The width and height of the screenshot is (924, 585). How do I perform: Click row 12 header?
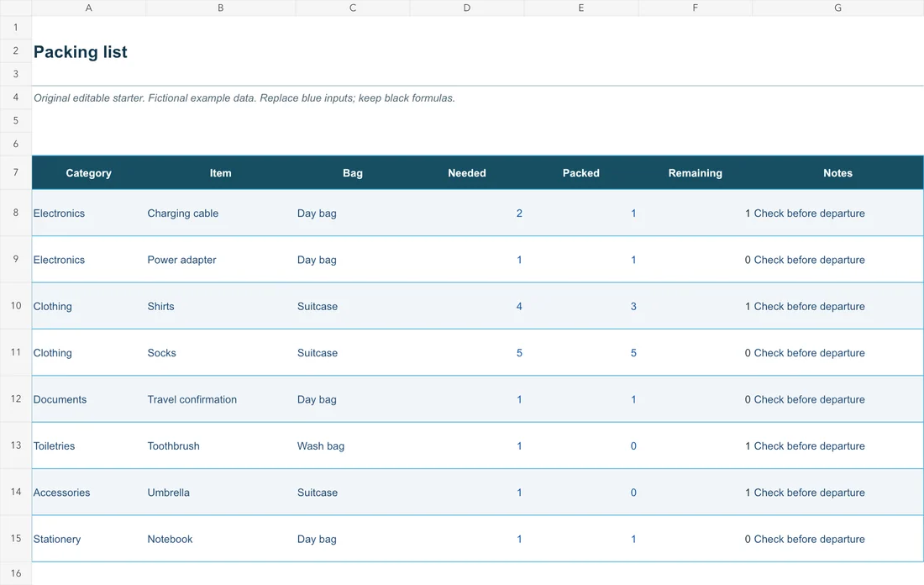[16, 398]
